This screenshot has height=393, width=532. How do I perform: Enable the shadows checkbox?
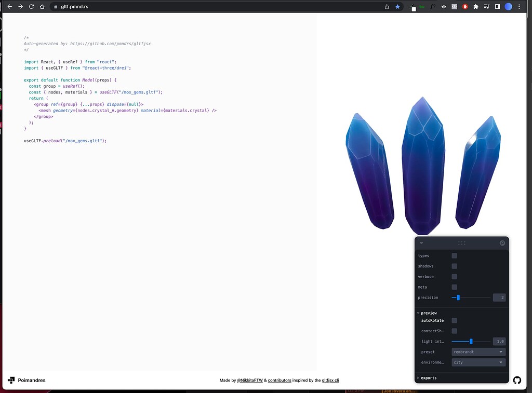point(455,266)
